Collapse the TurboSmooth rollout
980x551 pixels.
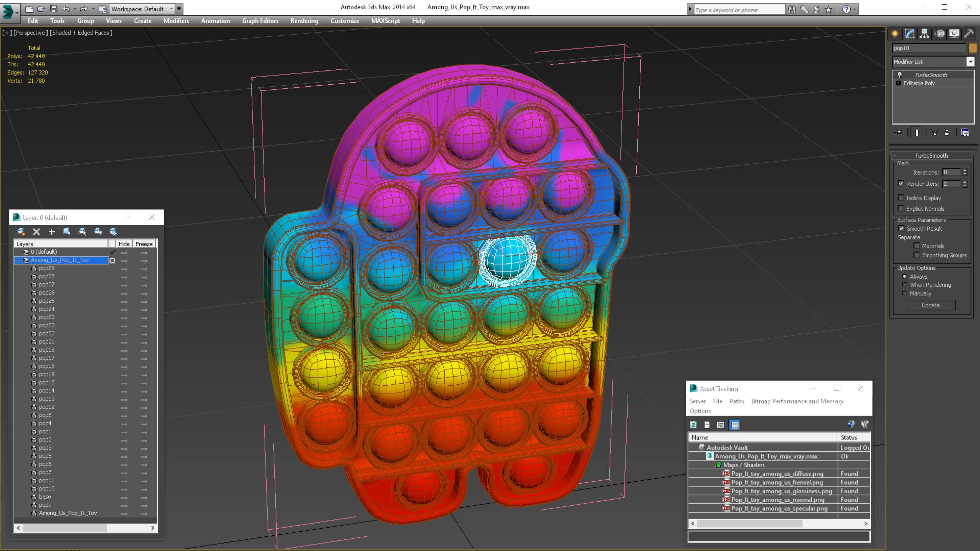coord(895,155)
